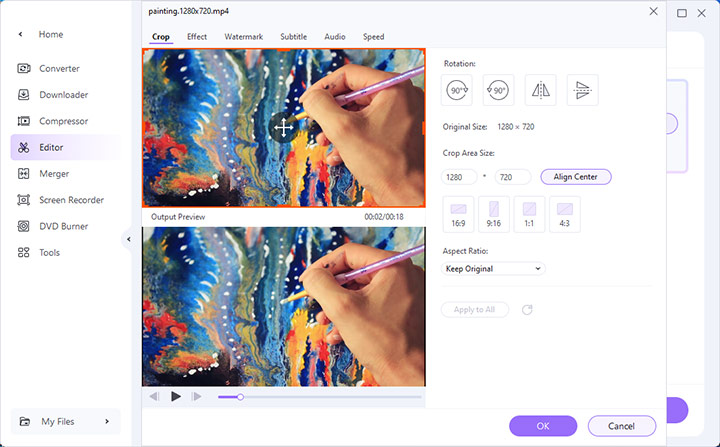
Task: Rotate video 90 degrees counterclockwise
Action: click(x=499, y=90)
